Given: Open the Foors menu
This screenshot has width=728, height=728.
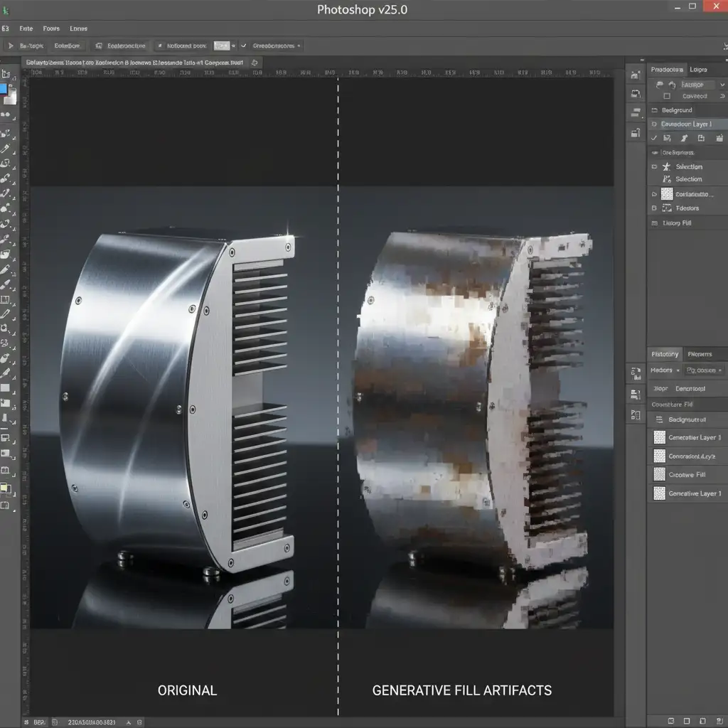Looking at the screenshot, I should pyautogui.click(x=51, y=28).
